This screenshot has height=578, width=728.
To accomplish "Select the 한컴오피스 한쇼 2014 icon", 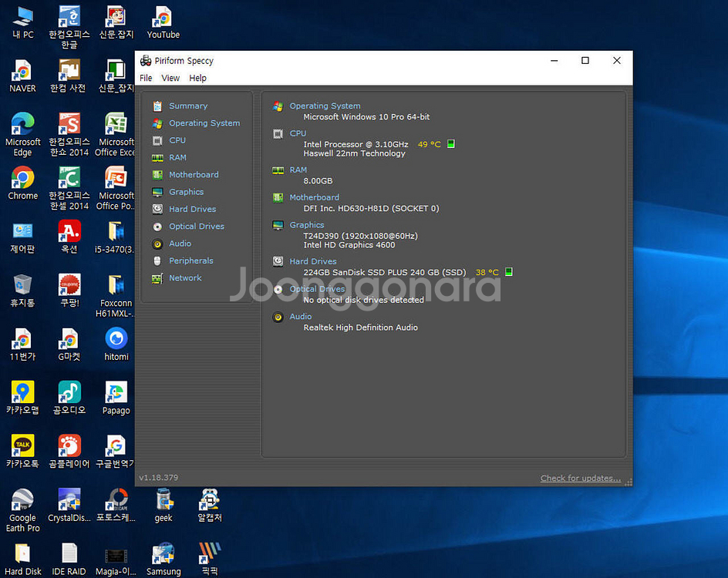I will pyautogui.click(x=69, y=135).
